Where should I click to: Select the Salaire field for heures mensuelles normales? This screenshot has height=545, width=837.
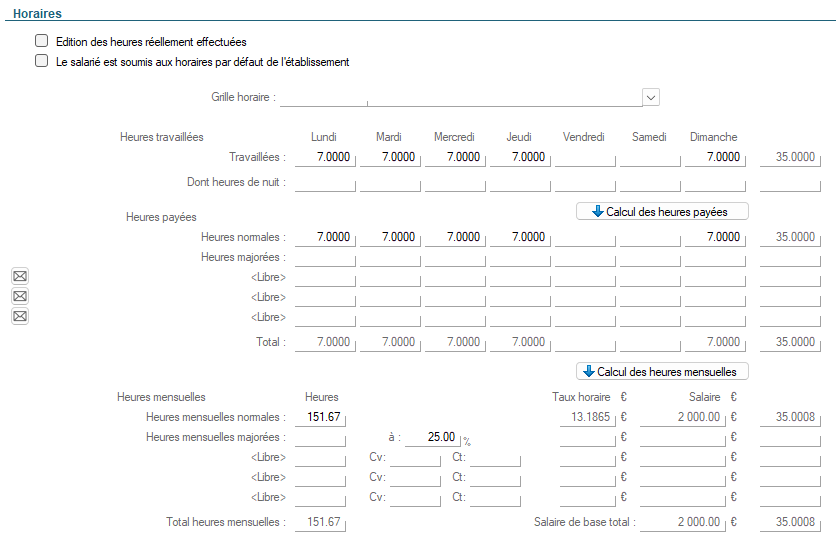[x=681, y=417]
